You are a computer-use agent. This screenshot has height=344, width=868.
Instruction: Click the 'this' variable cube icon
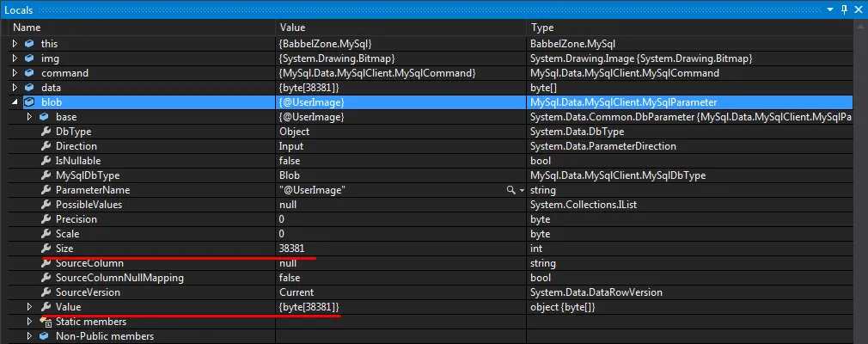coord(29,43)
